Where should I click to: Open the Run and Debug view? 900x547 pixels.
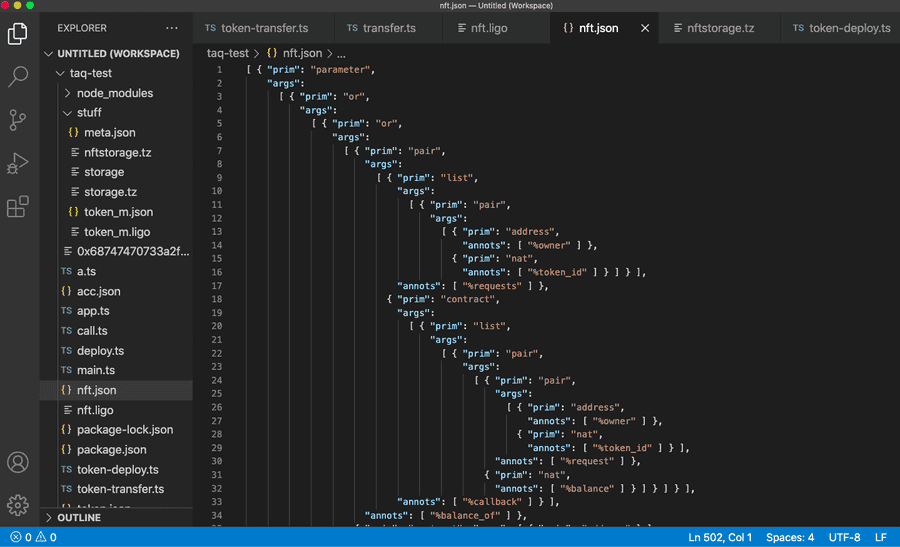coord(18,164)
